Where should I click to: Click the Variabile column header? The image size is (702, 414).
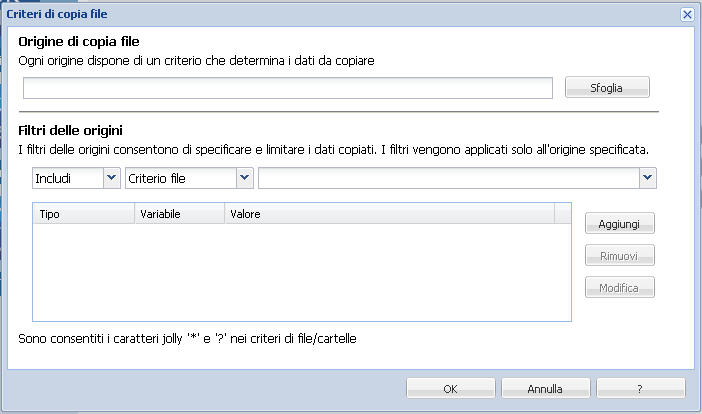point(180,214)
